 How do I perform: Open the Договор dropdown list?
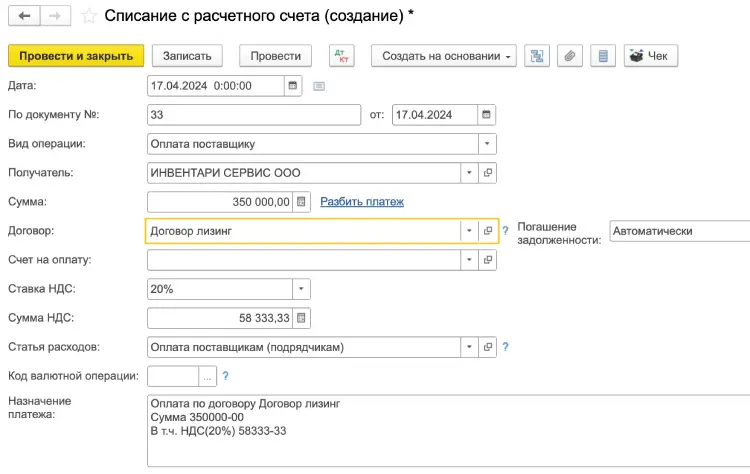[469, 231]
